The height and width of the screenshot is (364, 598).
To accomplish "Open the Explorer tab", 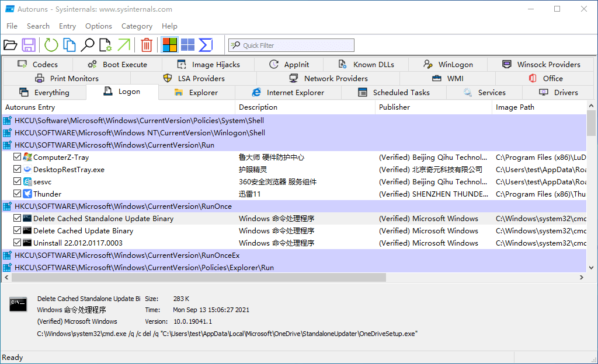I will (196, 93).
